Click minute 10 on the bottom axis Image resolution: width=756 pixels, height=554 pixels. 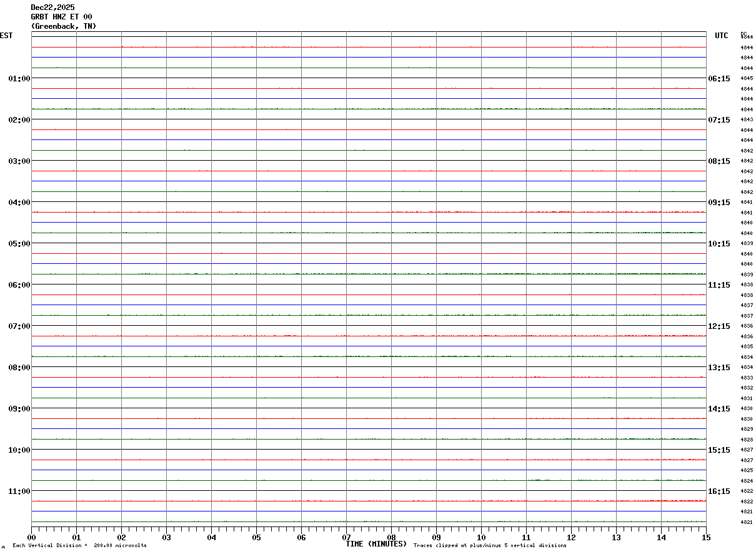pos(482,537)
